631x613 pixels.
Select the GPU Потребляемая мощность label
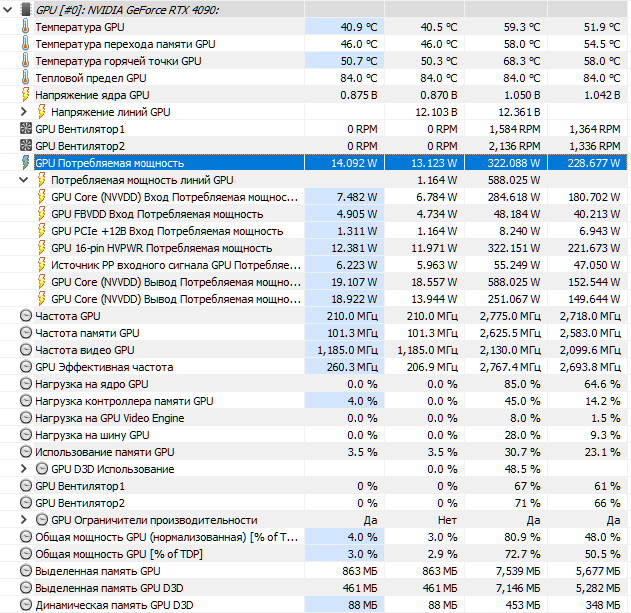click(x=109, y=163)
